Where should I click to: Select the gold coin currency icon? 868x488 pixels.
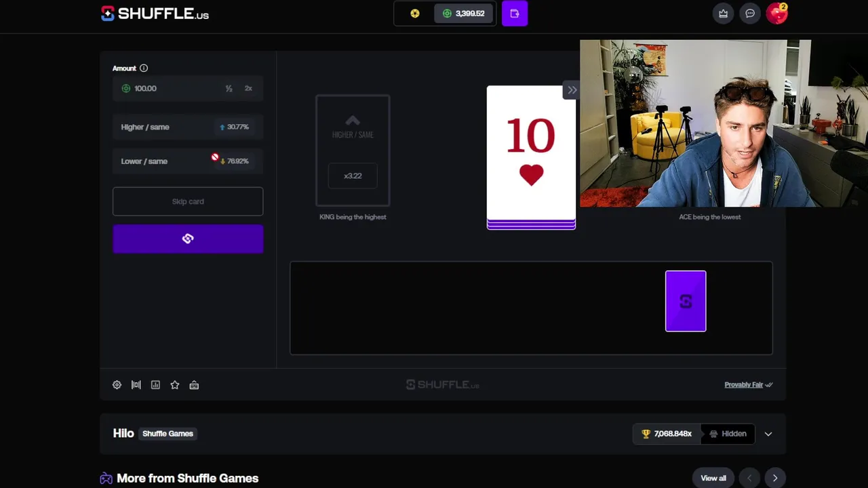pyautogui.click(x=415, y=14)
